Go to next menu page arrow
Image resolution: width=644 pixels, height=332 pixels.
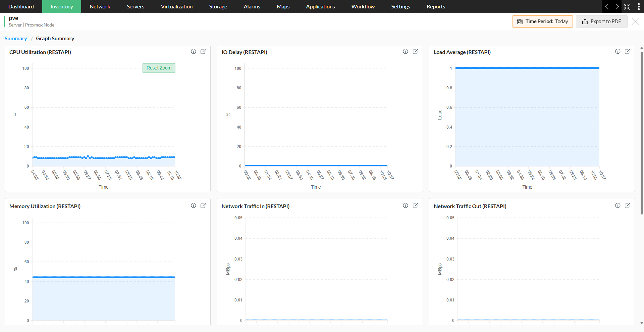point(616,7)
